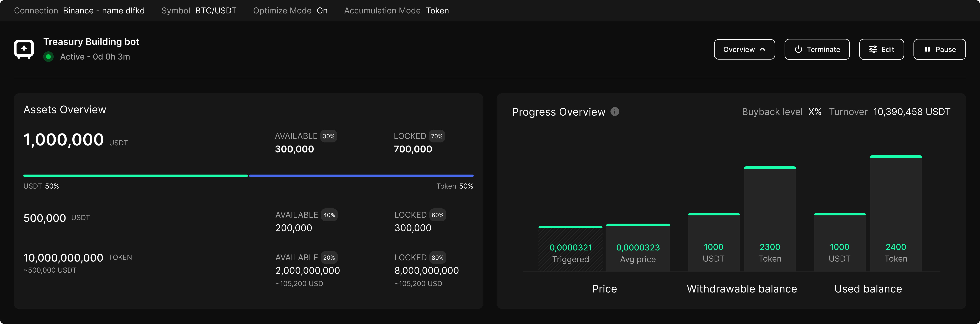This screenshot has height=324, width=980.
Task: Select the Progress Overview heading
Action: (558, 112)
